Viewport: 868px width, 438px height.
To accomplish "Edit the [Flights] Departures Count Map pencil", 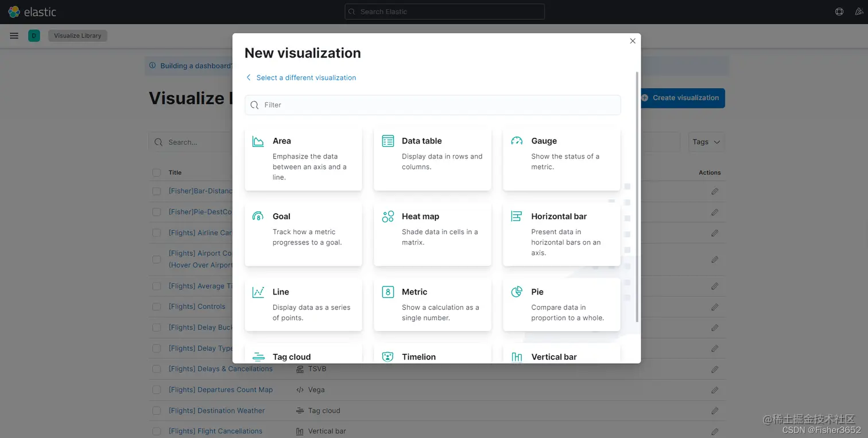I will click(x=715, y=390).
